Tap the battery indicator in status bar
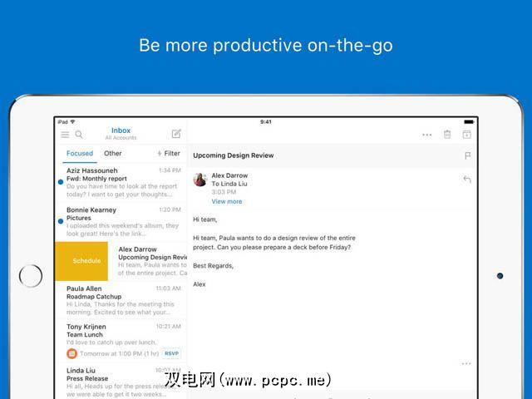Viewport: 532px width, 399px height. [469, 122]
